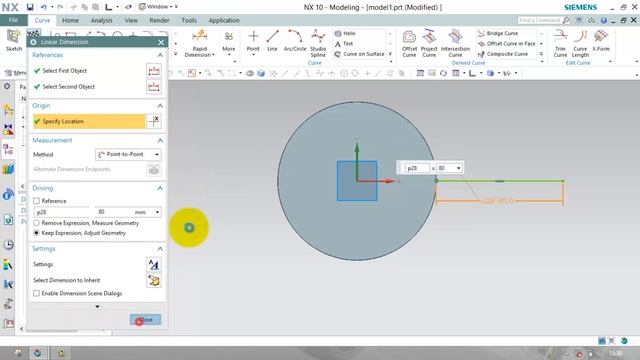Open the Helix curve tool
Image resolution: width=640 pixels, height=360 pixels.
click(345, 33)
